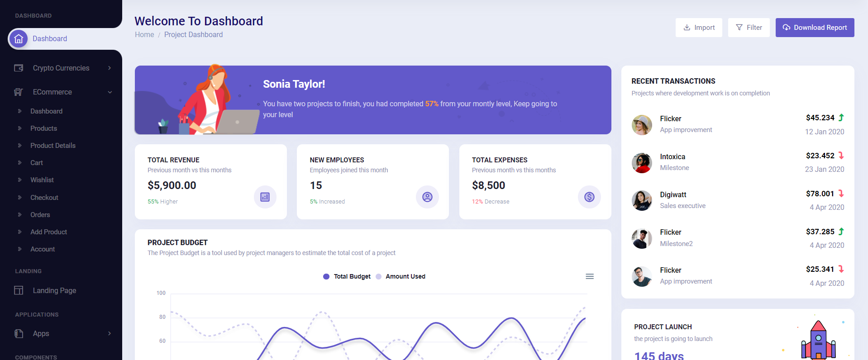Click the Landing Page layout icon

click(19, 290)
